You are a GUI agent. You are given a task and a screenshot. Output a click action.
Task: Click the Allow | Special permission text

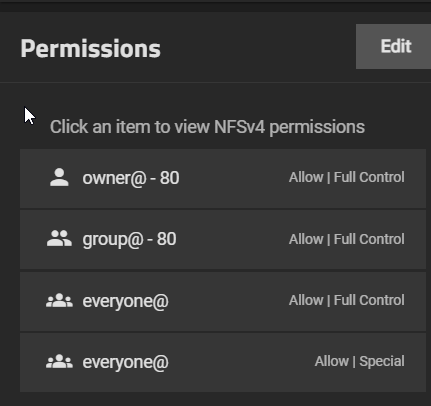(360, 361)
